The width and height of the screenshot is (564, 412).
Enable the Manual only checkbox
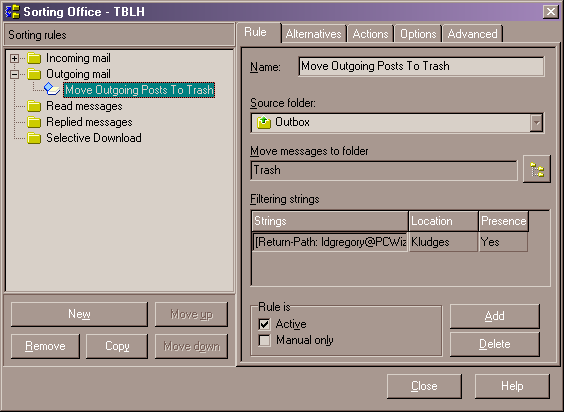click(x=264, y=340)
